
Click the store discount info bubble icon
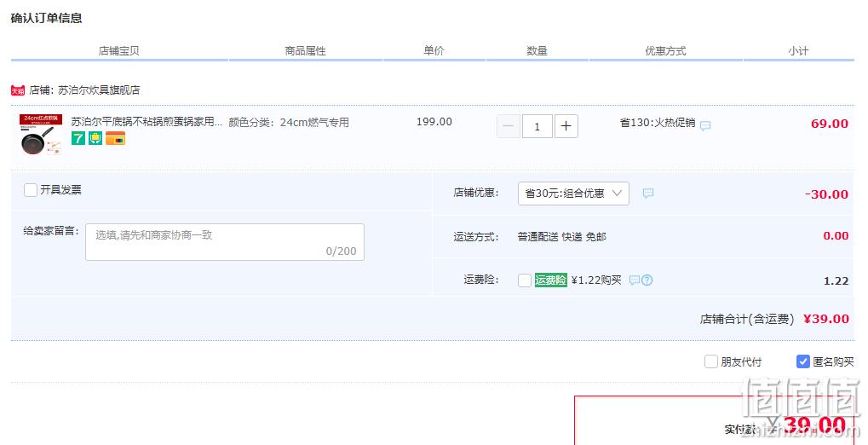(648, 193)
